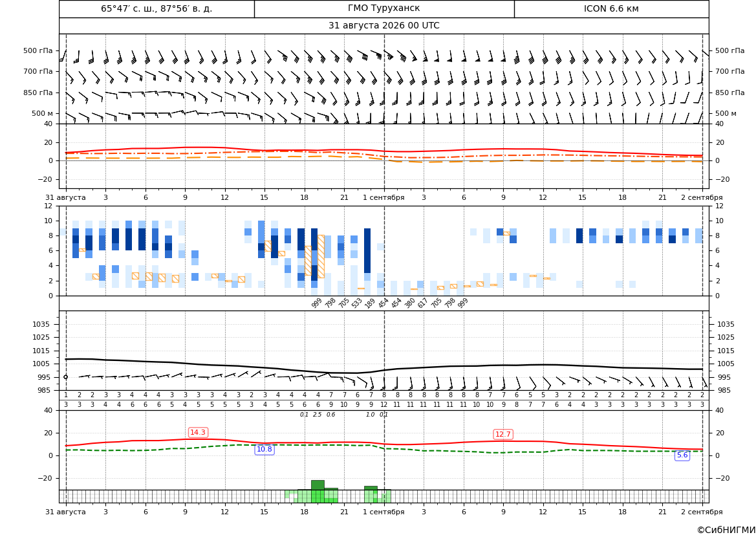Screen dimensions: 756x535
Task: Click the ICON 6.6 км model header
Action: (x=611, y=8)
